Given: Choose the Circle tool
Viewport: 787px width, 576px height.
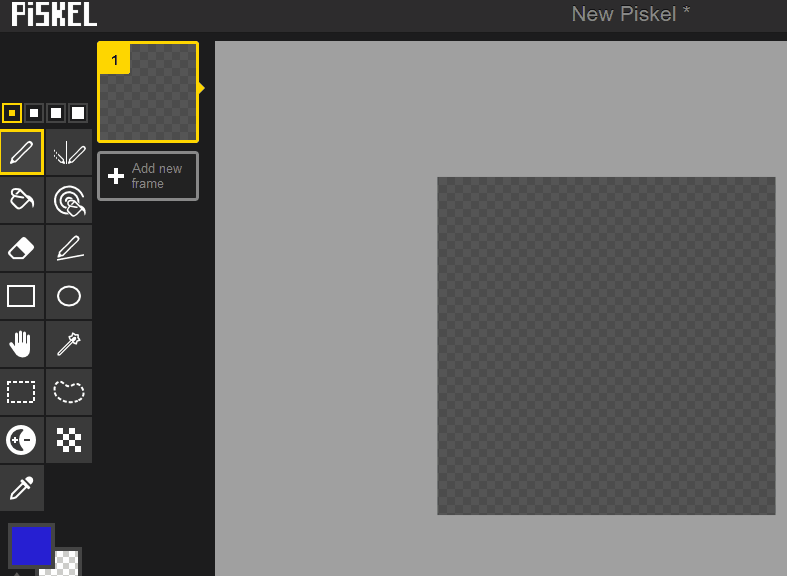Looking at the screenshot, I should 69,296.
